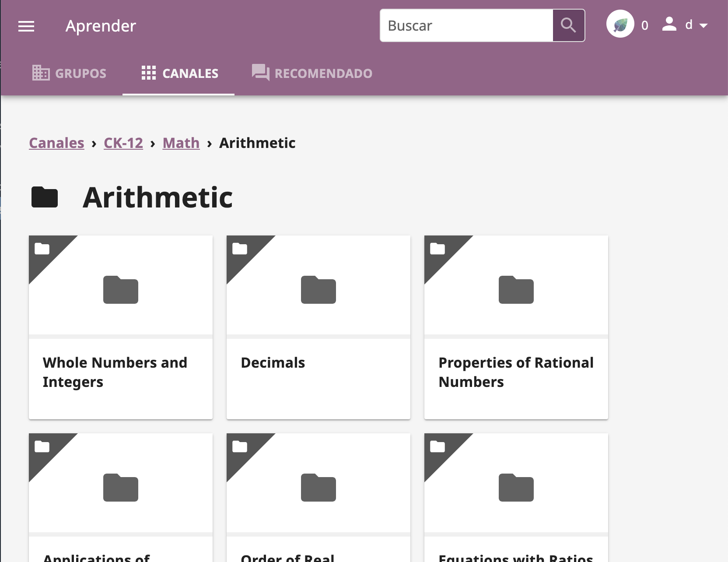Open Properties of Rational Numbers folder
728x562 pixels.
(516, 327)
